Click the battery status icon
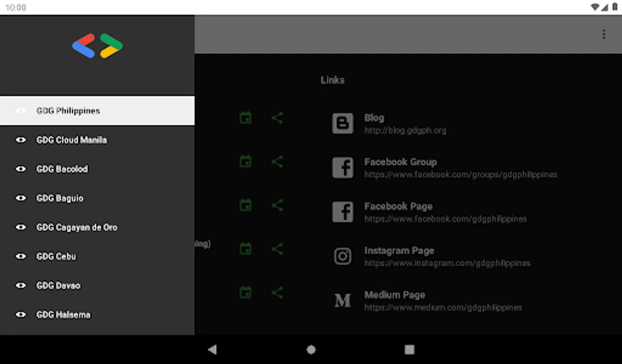This screenshot has width=622, height=364. [615, 7]
